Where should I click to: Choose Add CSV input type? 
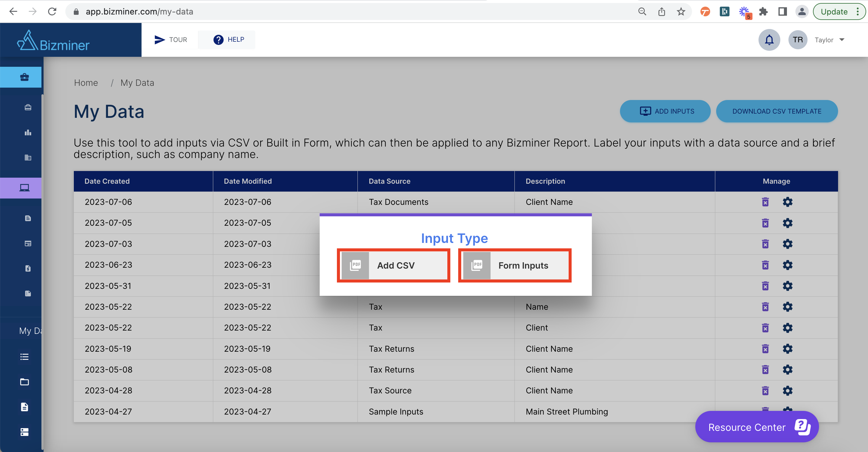pyautogui.click(x=393, y=265)
